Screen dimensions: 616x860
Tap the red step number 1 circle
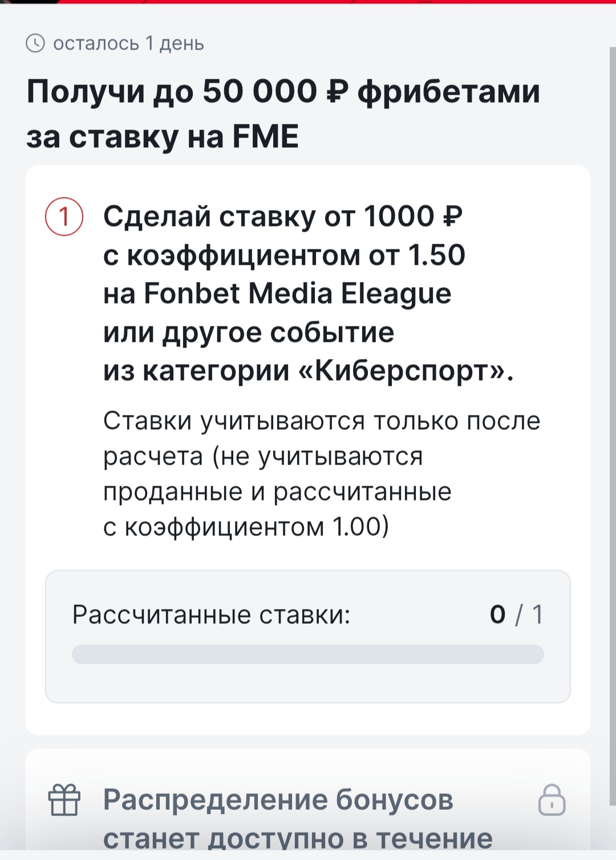pyautogui.click(x=64, y=217)
